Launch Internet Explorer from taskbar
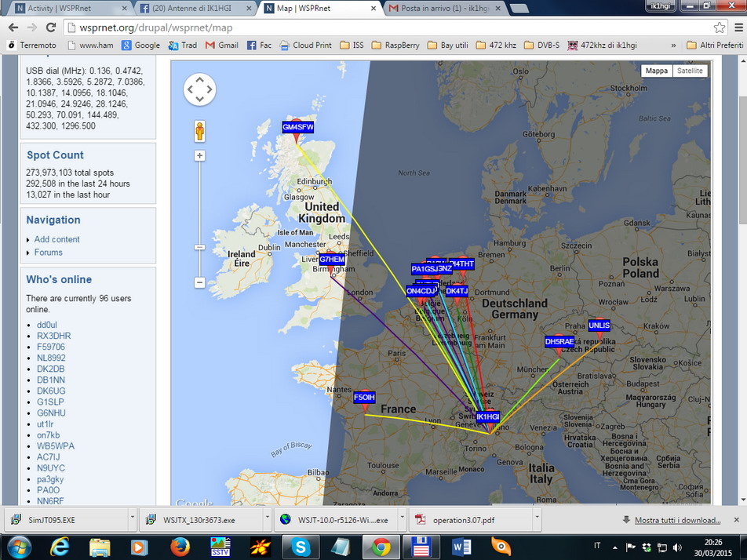This screenshot has height=560, width=747. coord(59,547)
